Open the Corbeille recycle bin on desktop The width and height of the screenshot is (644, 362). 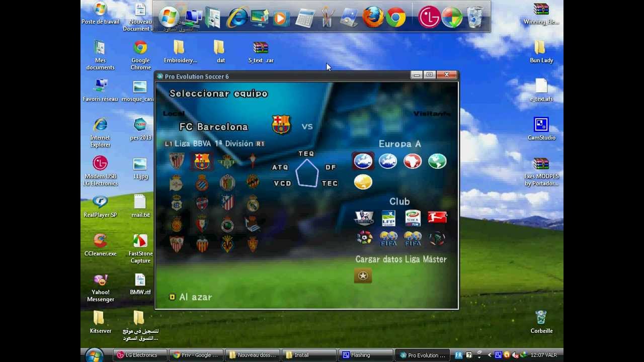541,322
